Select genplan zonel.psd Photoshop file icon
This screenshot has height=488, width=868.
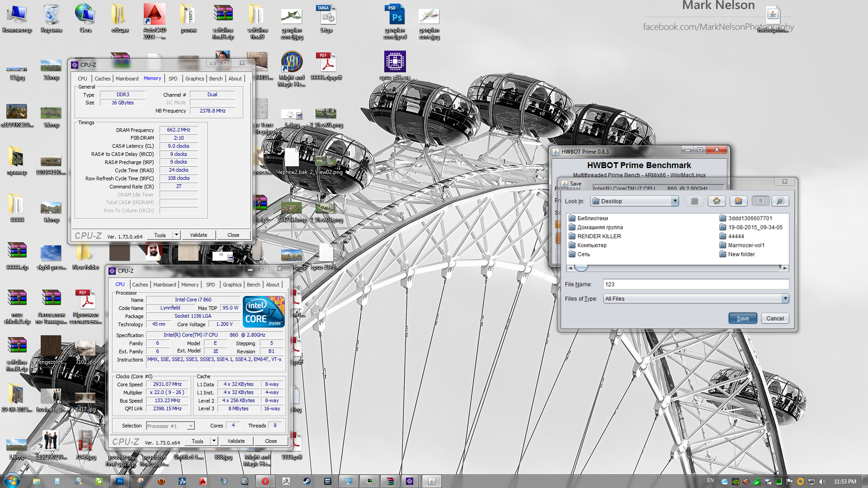coord(395,21)
